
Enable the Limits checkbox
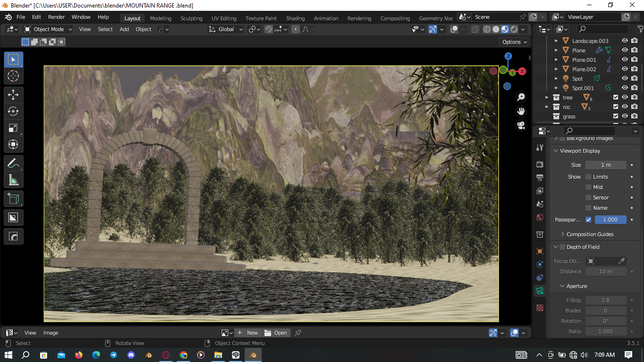[588, 177]
